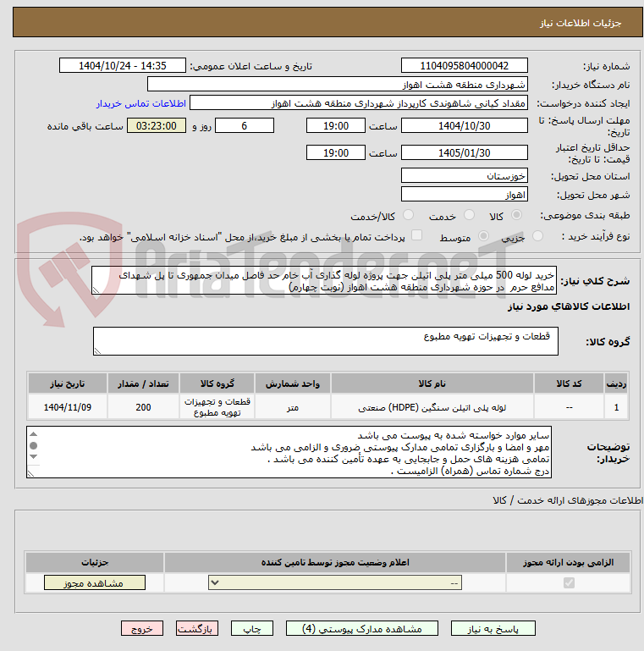Click response deadline date 1404/10/30
644x651 pixels.
tap(465, 126)
